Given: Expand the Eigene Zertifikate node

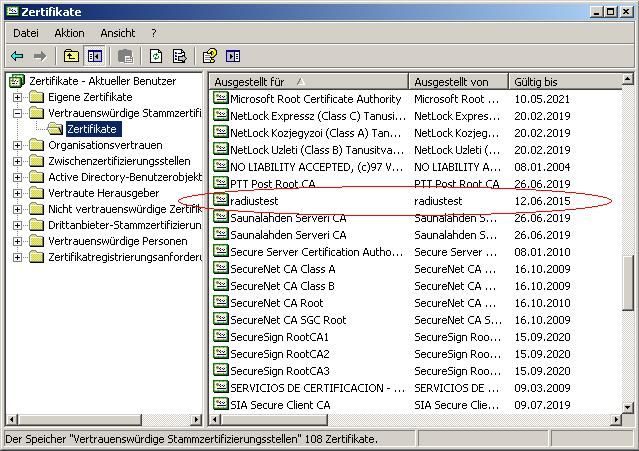Looking at the screenshot, I should coord(17,97).
